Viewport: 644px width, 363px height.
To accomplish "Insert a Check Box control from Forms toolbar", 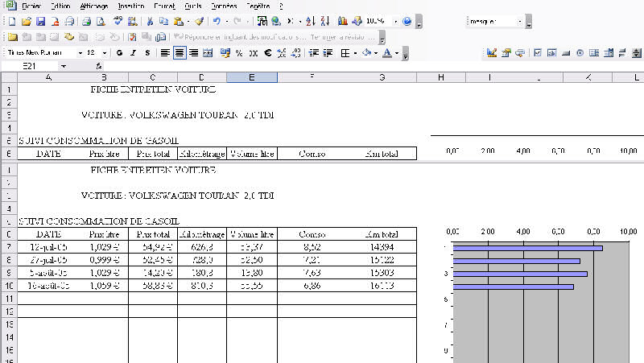I will click(x=538, y=53).
